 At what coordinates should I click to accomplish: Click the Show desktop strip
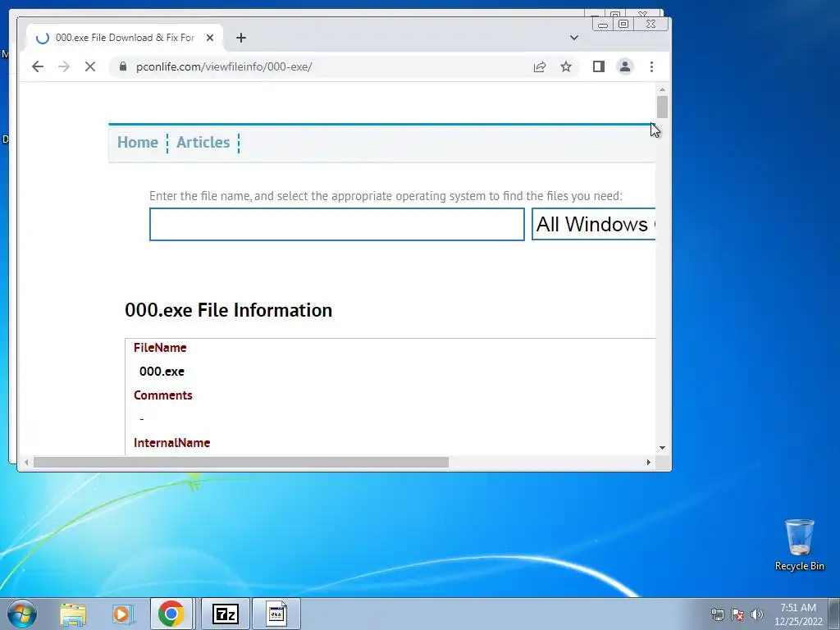tap(834, 614)
